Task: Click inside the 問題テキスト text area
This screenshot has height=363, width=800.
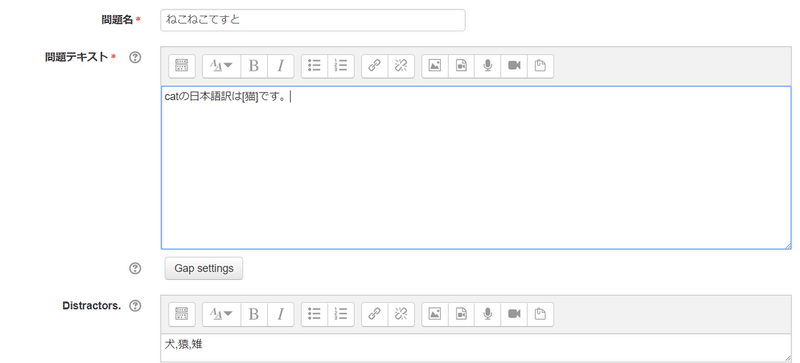Action: click(476, 167)
